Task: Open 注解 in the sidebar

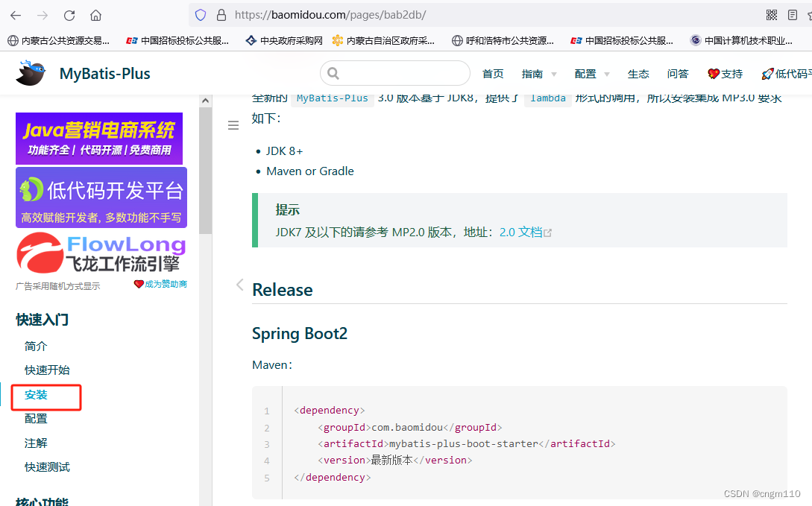Action: 36,443
